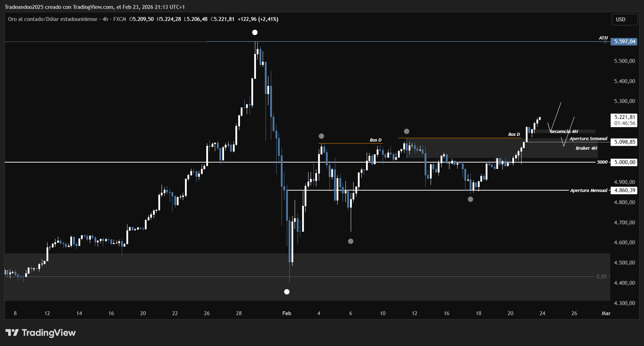Click the 5.300,00 price scale label

(624, 101)
